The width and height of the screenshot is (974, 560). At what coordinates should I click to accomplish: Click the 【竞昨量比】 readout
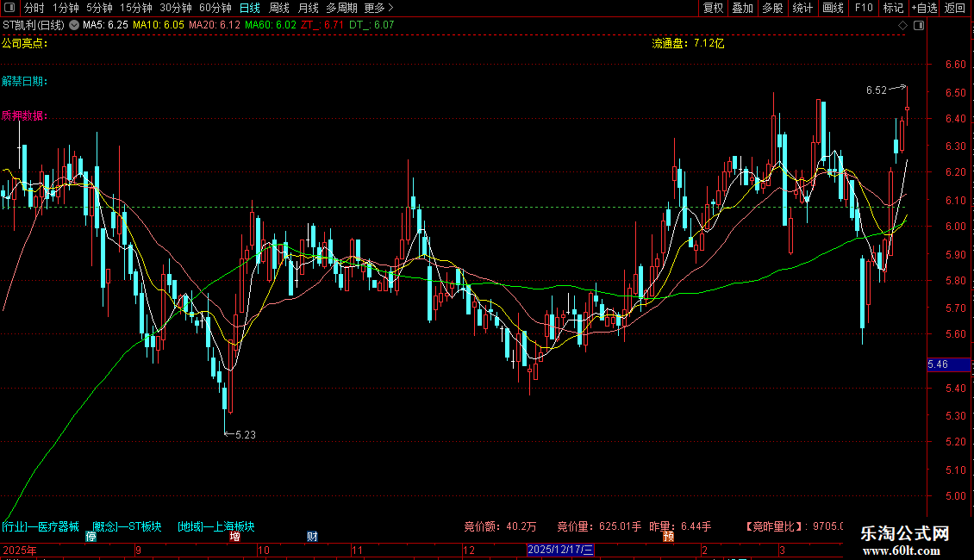[795, 526]
